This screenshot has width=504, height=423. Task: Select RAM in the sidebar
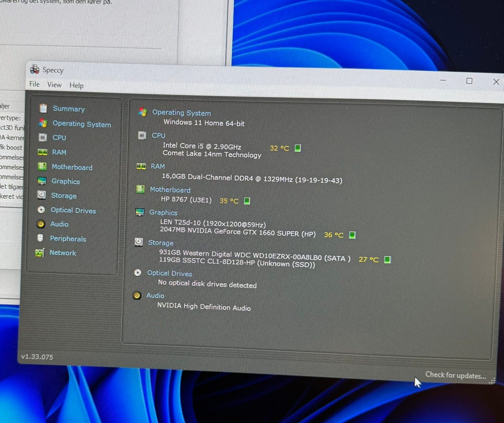[59, 152]
